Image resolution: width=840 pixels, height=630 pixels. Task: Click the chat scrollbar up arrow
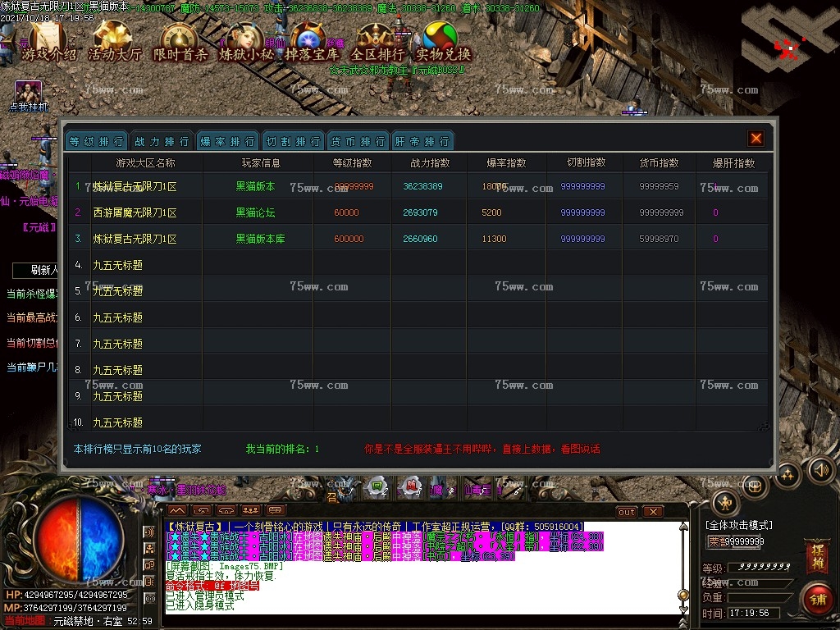pyautogui.click(x=683, y=527)
